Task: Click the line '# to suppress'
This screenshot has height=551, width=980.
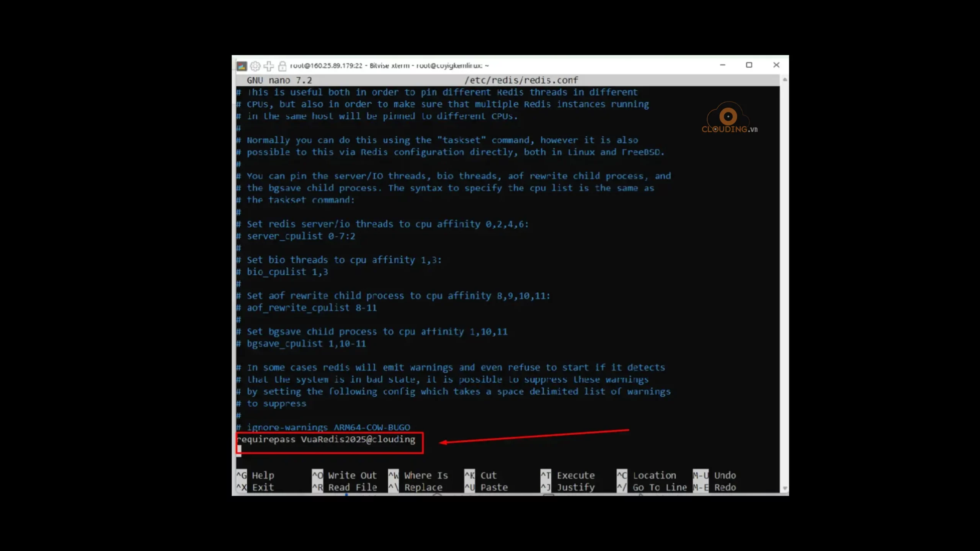Action: pyautogui.click(x=271, y=403)
